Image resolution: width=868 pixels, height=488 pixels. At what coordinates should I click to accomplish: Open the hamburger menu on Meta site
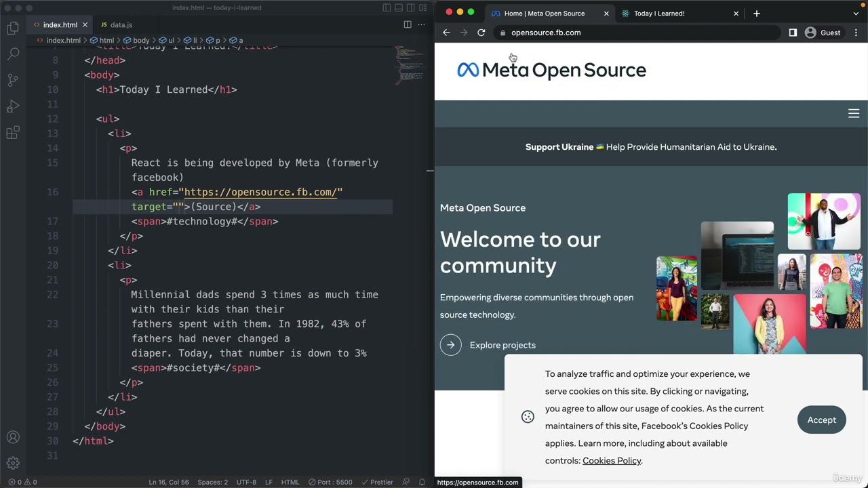[x=854, y=114]
